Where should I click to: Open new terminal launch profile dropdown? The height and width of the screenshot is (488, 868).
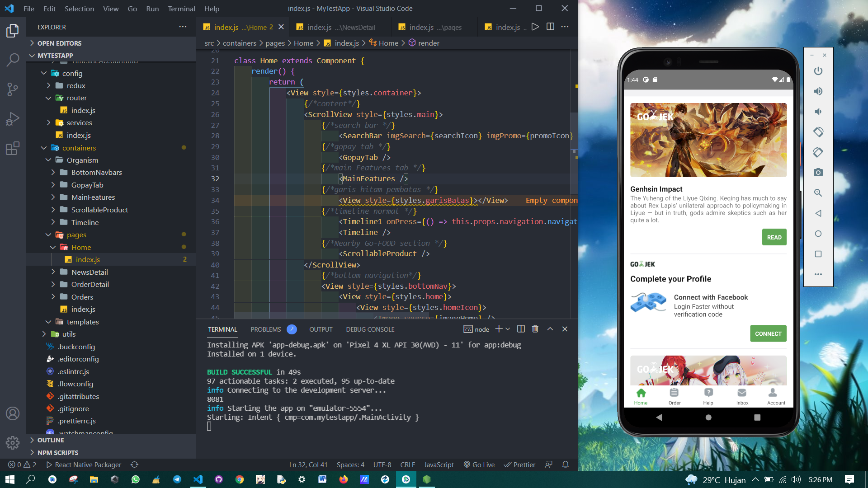point(508,329)
